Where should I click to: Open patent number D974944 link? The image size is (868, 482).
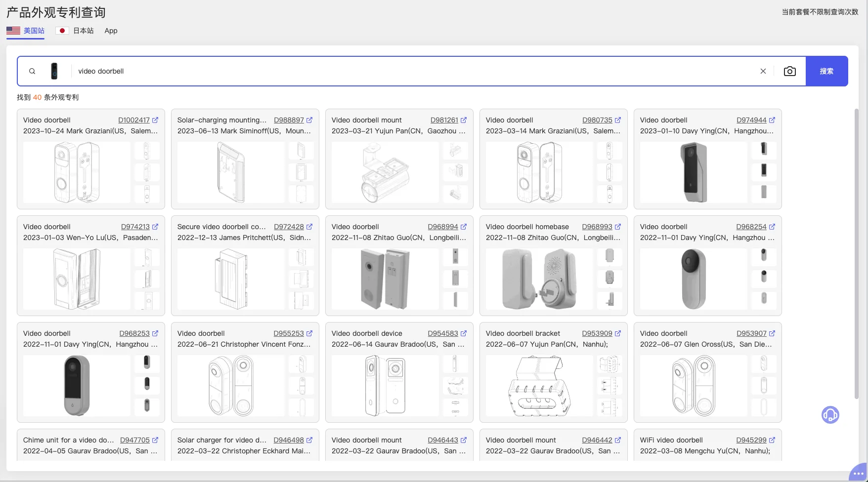pyautogui.click(x=751, y=120)
